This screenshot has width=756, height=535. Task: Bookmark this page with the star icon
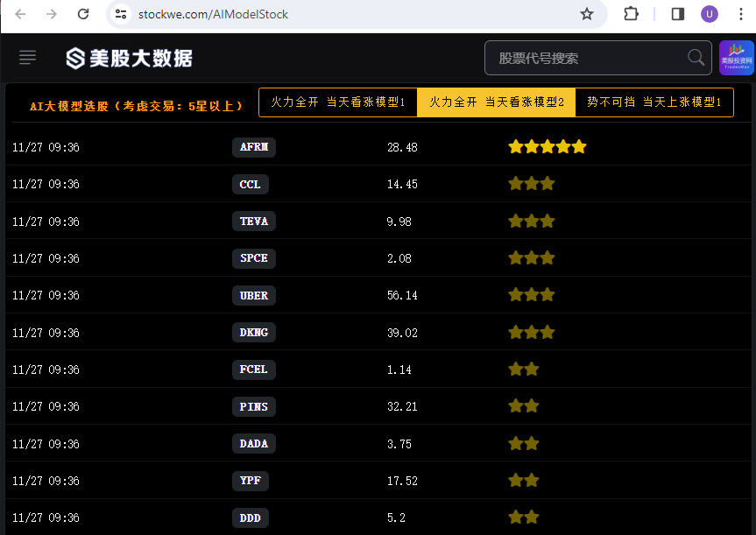(x=586, y=14)
